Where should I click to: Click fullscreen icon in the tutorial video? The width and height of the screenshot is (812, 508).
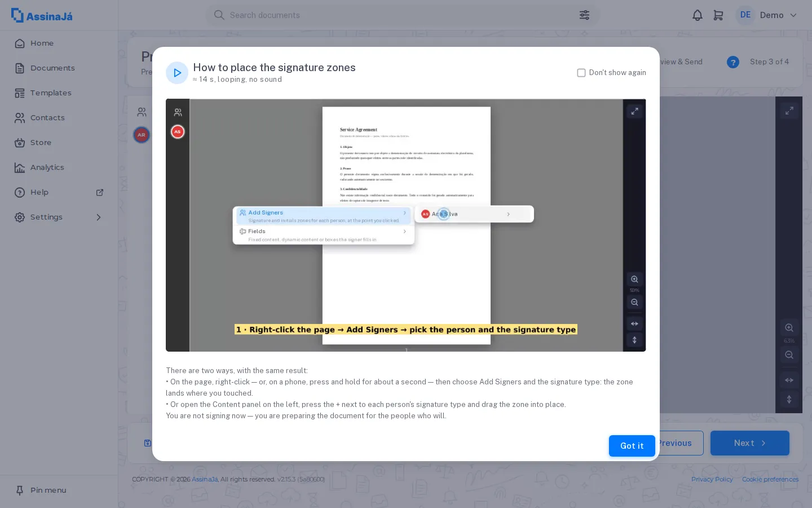[634, 111]
